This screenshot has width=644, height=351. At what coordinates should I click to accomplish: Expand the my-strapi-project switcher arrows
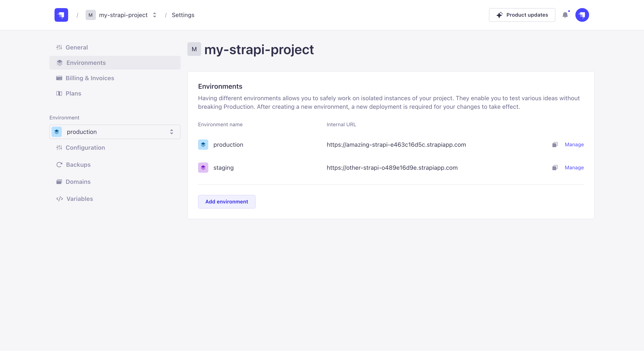click(x=154, y=15)
